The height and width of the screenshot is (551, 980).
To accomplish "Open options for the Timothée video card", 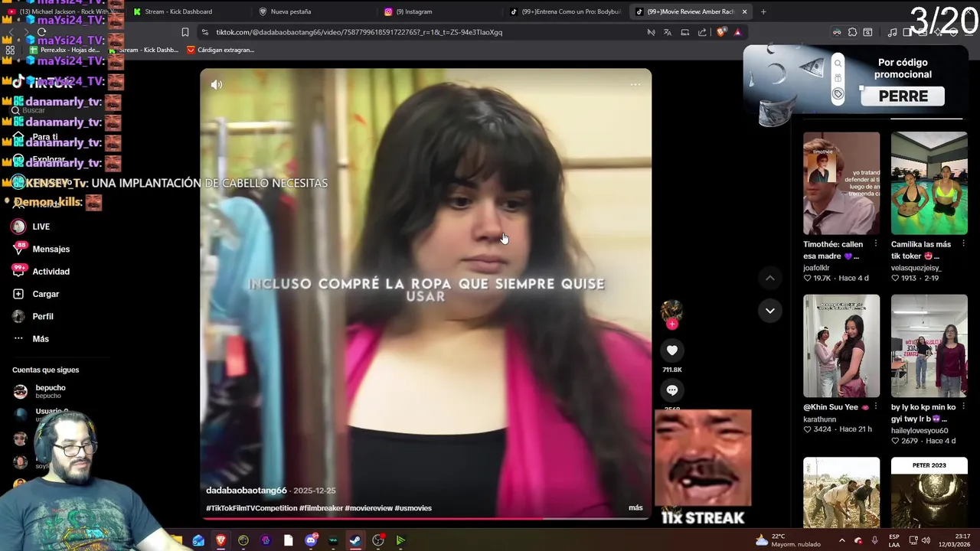I will click(x=875, y=244).
